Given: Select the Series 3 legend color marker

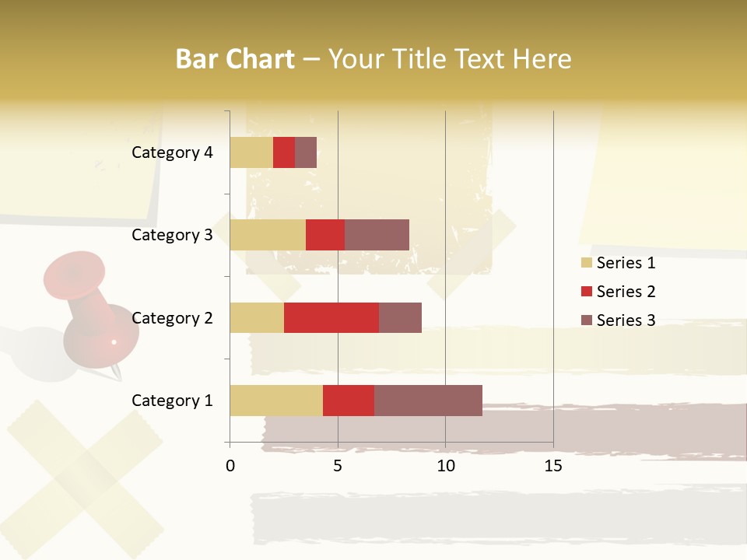Looking at the screenshot, I should (587, 320).
